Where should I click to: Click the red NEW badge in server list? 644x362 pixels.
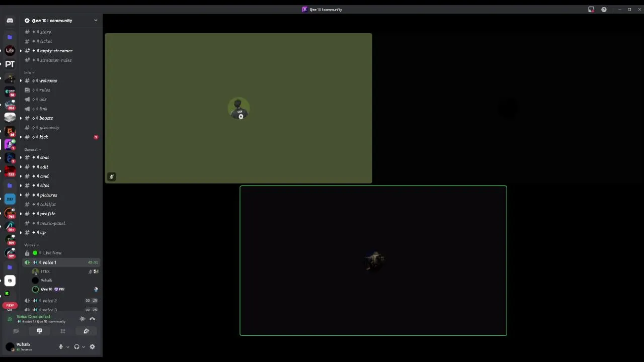[x=10, y=305]
